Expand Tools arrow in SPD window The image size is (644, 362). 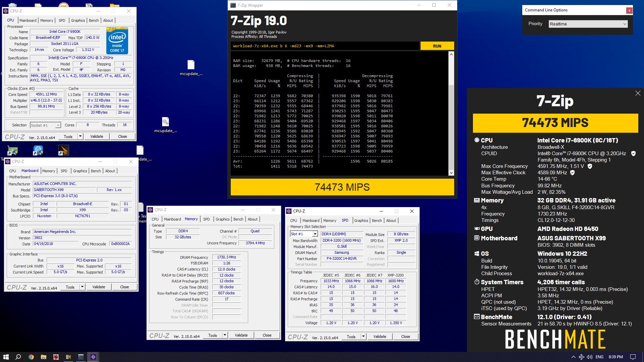(363, 337)
